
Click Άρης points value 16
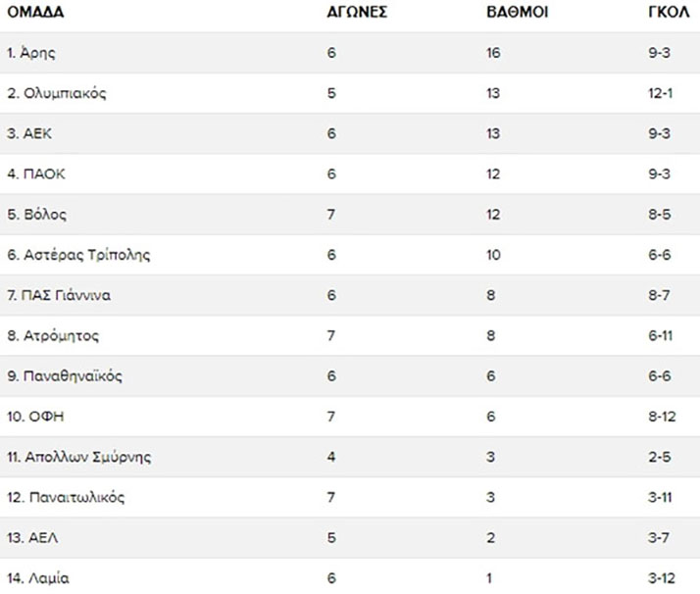coord(493,53)
